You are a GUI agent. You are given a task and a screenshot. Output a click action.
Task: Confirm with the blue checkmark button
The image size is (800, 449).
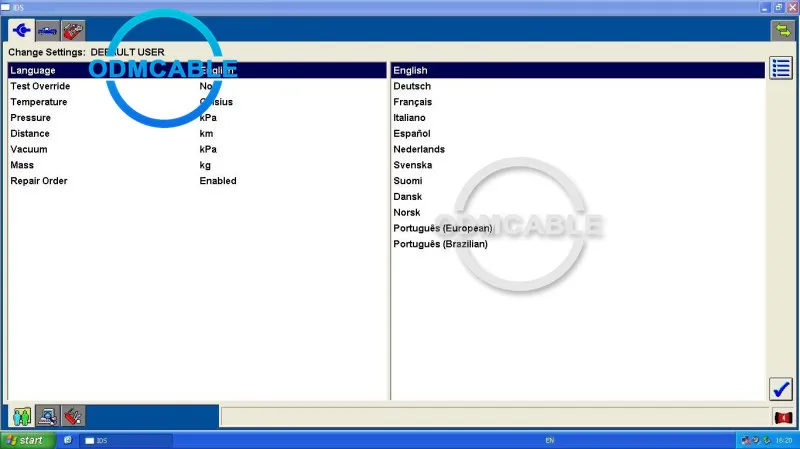tap(781, 389)
